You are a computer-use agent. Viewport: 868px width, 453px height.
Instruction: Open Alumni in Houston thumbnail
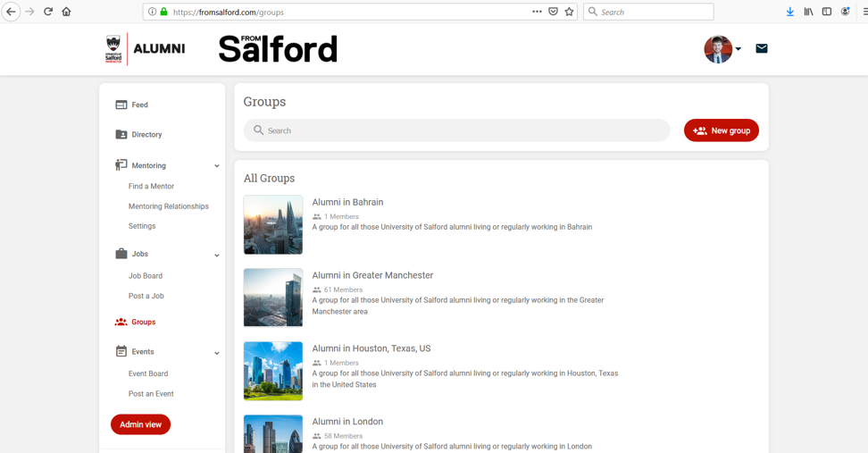point(273,371)
